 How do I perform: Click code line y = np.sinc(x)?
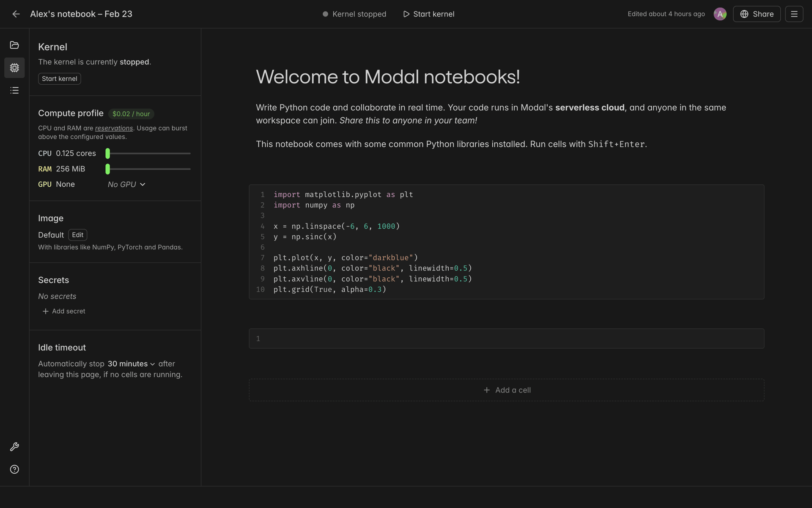[305, 237]
